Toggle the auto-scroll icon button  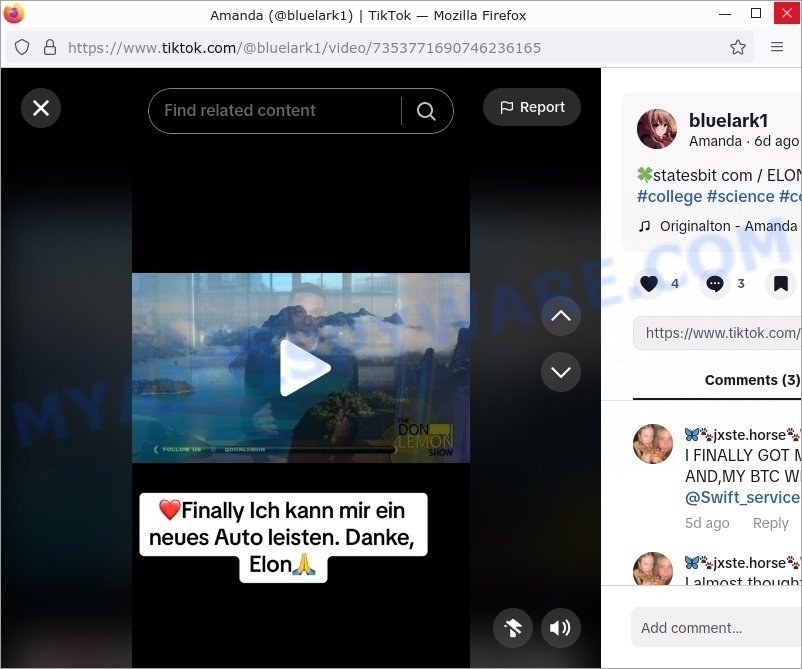(x=513, y=628)
